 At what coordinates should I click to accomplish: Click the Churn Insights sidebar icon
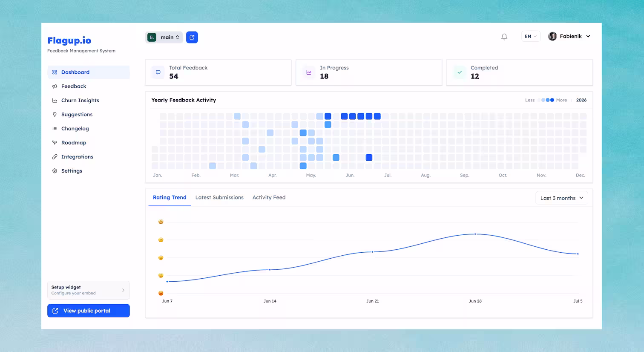55,101
